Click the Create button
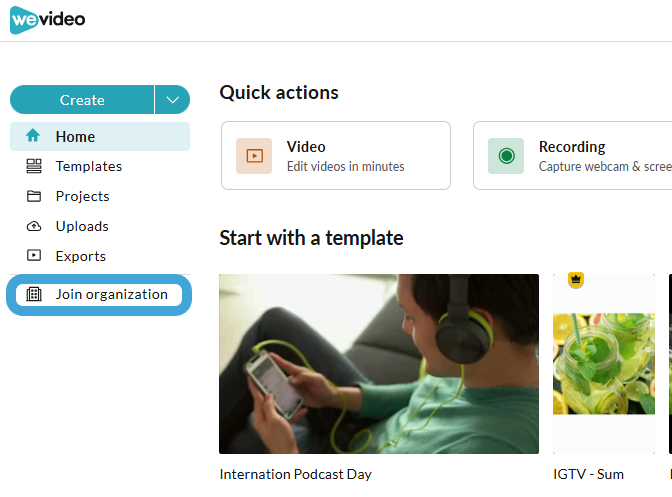 [x=82, y=100]
